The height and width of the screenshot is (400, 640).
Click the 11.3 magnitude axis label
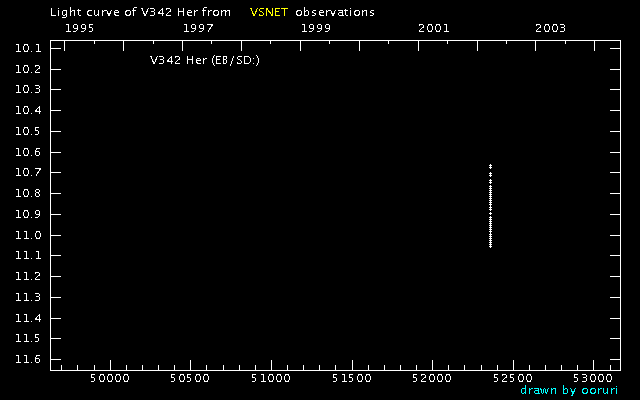coord(28,297)
